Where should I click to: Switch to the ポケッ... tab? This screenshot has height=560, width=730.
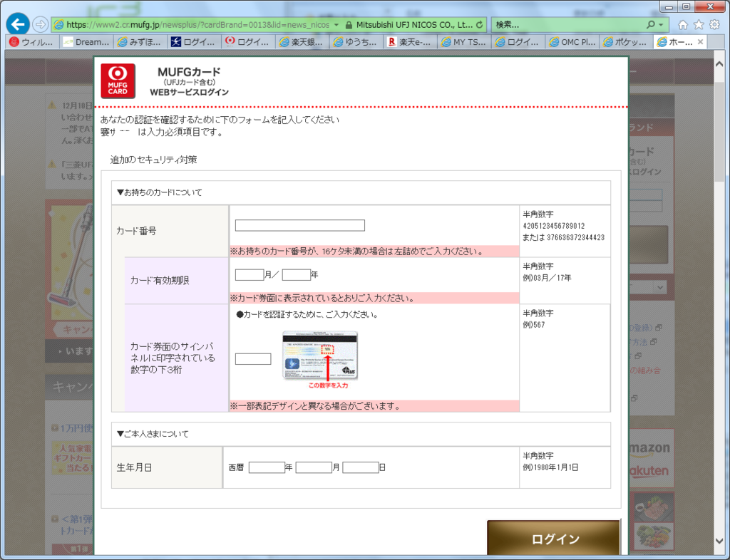627,42
